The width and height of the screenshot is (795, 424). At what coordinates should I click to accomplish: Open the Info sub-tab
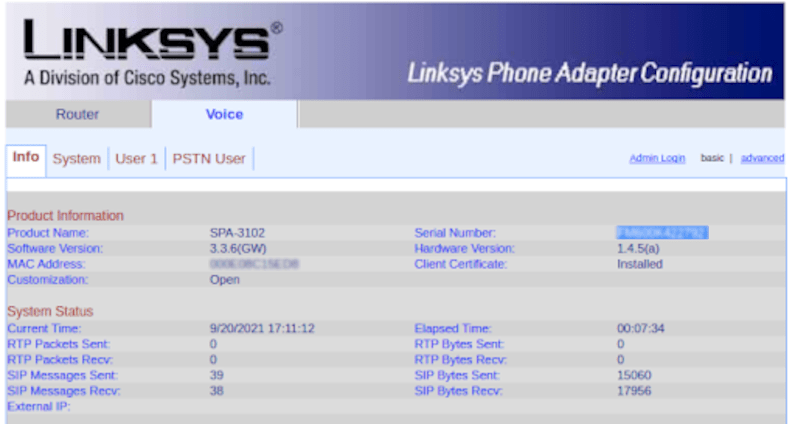[26, 157]
